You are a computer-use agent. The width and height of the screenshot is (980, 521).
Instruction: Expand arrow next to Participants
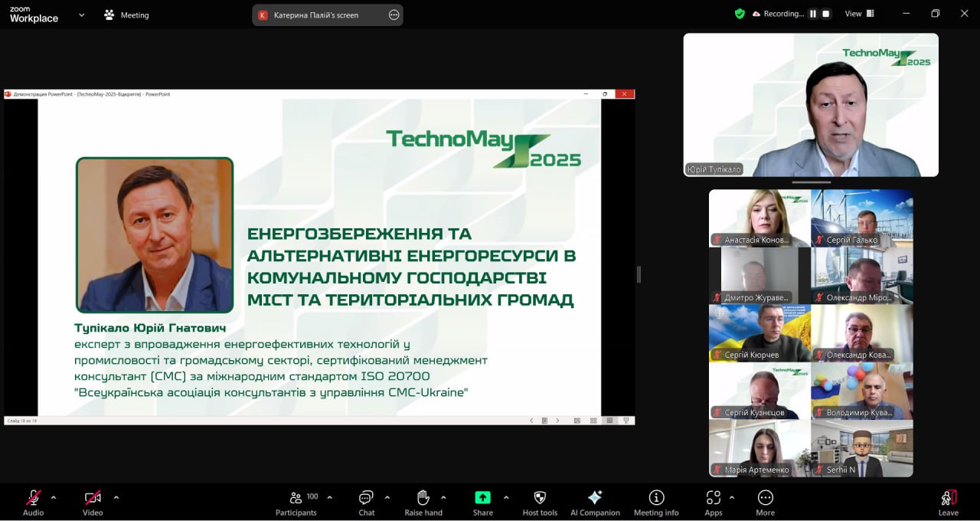coord(330,497)
